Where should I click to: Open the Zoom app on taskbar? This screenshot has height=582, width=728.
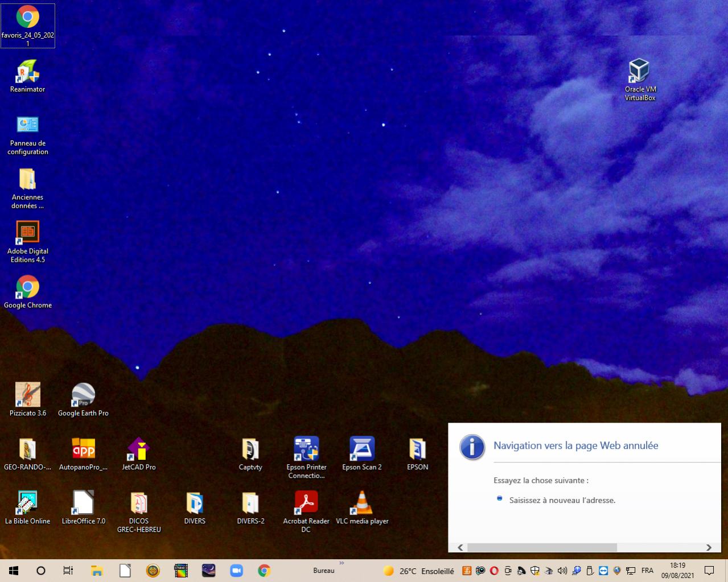click(236, 571)
